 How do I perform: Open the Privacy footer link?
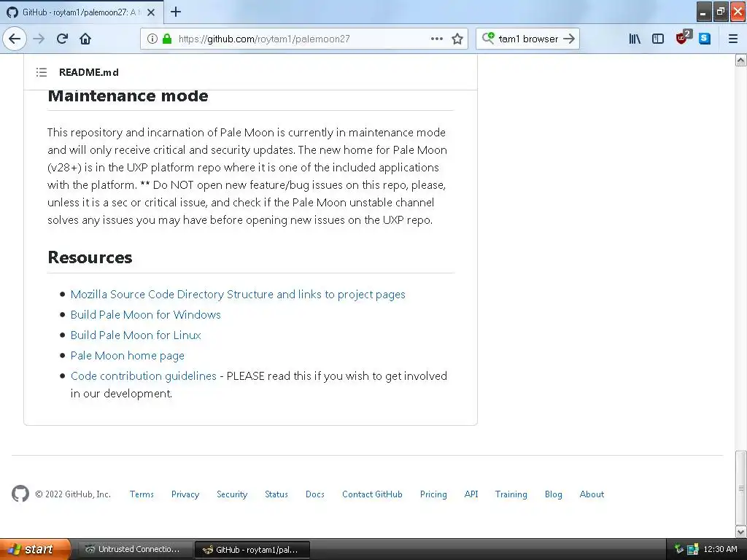coord(185,494)
